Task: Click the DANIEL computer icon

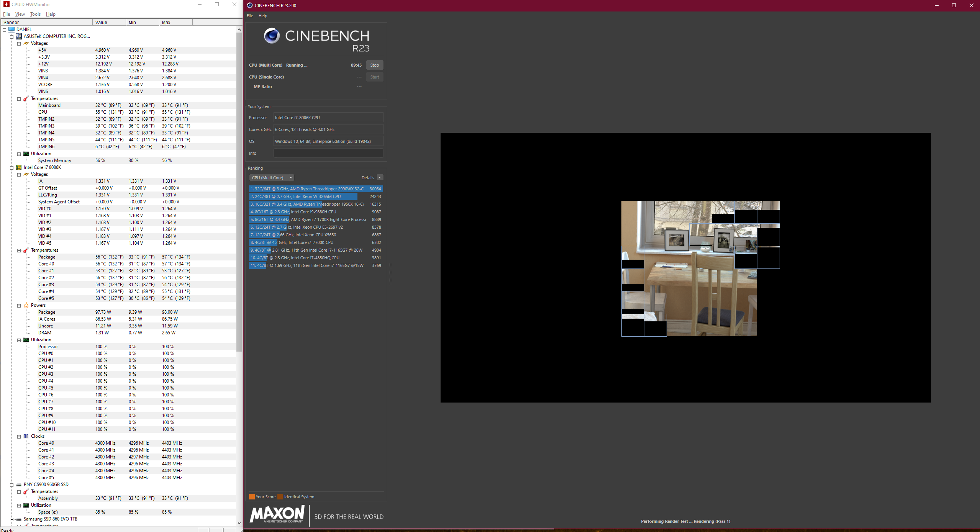Action: coord(11,29)
